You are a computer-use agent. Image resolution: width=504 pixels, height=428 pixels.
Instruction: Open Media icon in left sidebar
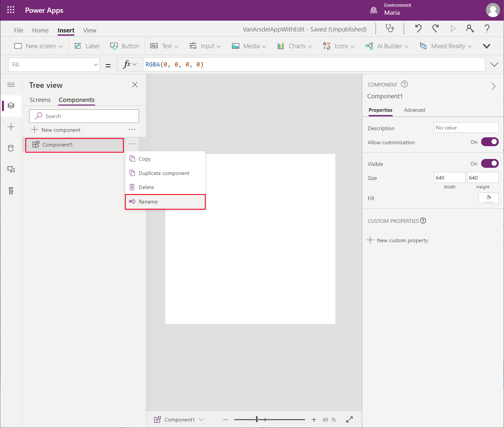[x=11, y=169]
